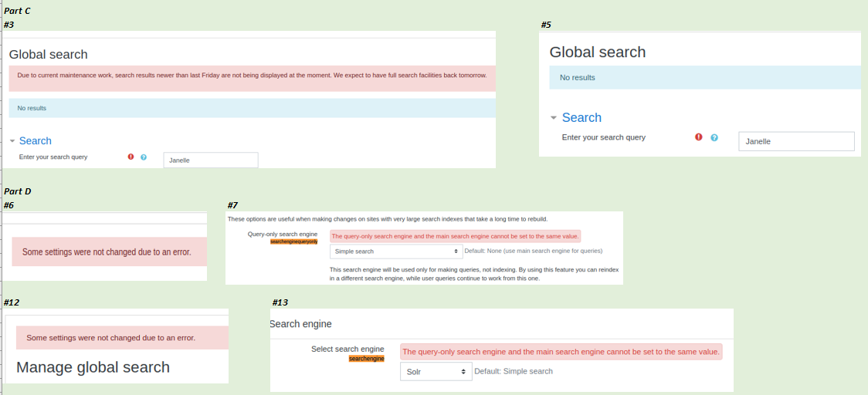Click blue help icon in screenshot #3
The image size is (868, 395).
(144, 157)
